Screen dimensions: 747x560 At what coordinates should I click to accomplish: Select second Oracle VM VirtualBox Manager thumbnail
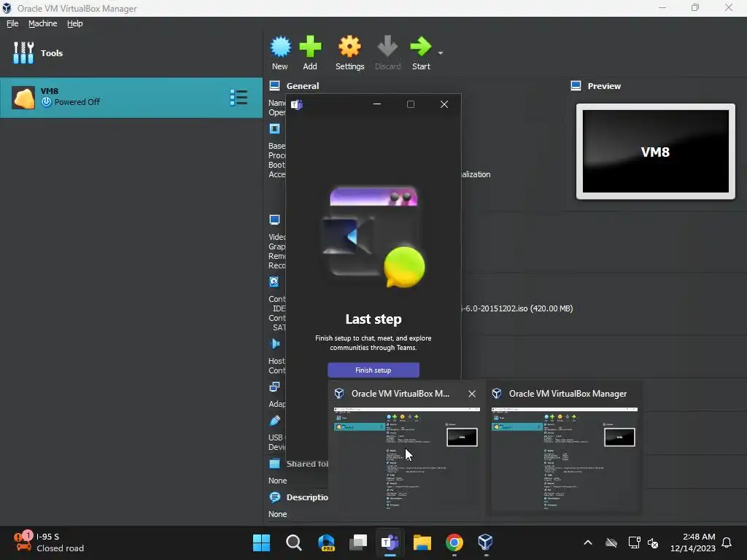point(565,459)
